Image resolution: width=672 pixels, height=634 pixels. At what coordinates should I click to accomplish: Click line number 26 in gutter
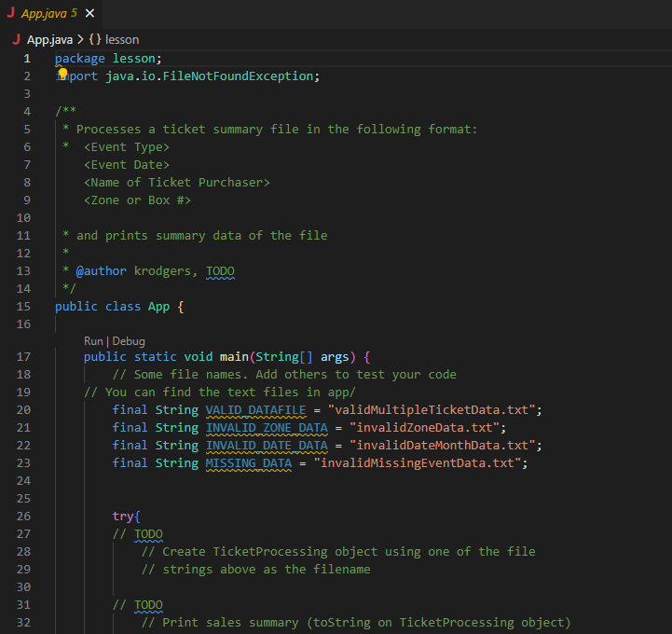(x=23, y=517)
